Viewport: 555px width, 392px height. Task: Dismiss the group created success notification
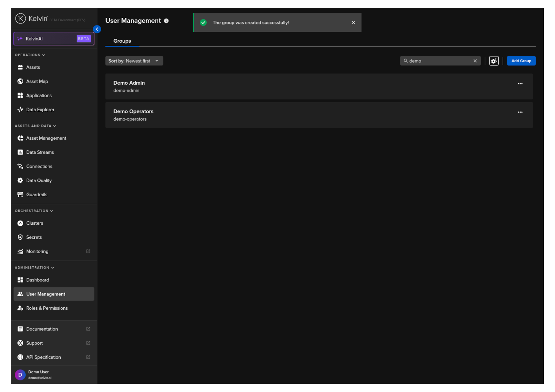[x=353, y=23]
